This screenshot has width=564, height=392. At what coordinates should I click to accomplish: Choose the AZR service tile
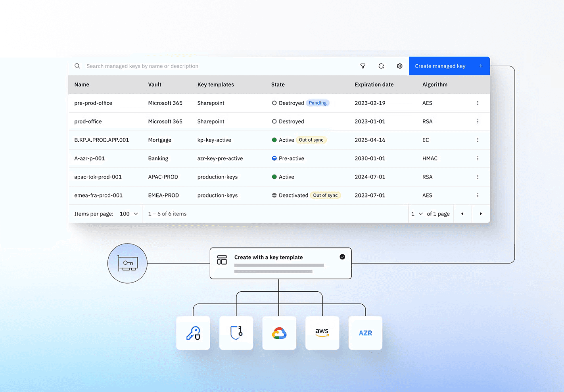click(365, 333)
